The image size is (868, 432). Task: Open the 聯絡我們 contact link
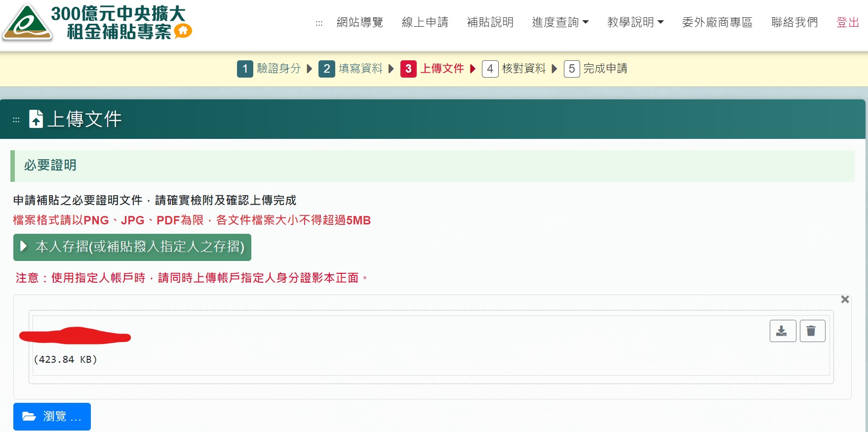tap(794, 22)
